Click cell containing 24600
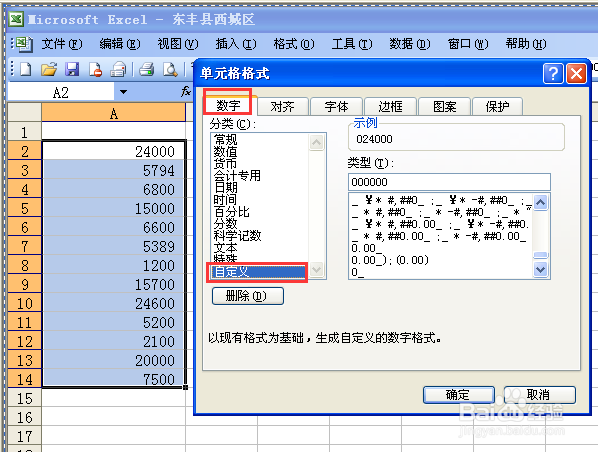 pyautogui.click(x=114, y=303)
